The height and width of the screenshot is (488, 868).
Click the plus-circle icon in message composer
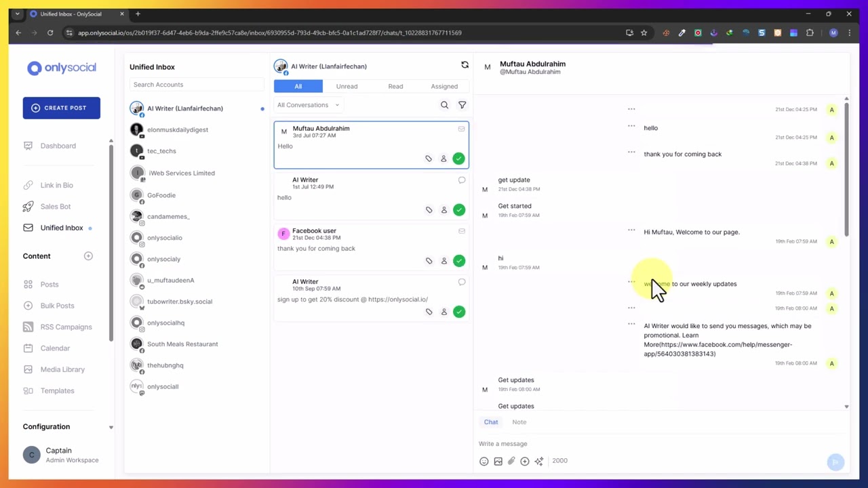[x=525, y=461]
